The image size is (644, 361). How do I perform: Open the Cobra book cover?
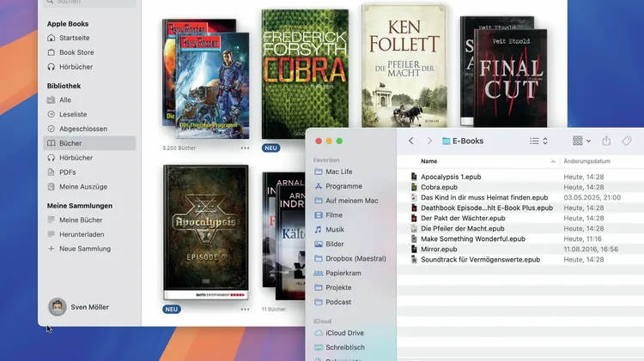pos(305,74)
